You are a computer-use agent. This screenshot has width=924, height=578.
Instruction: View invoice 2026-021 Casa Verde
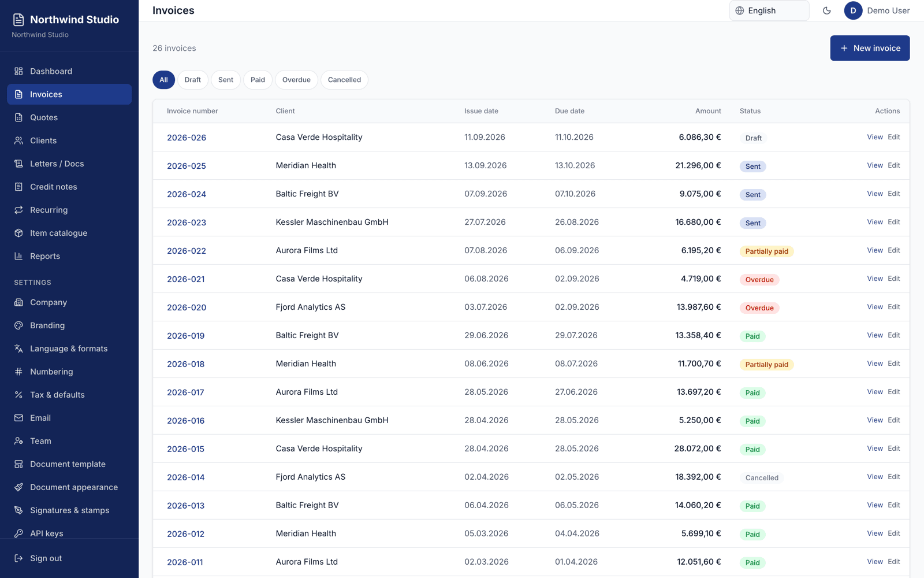875,279
